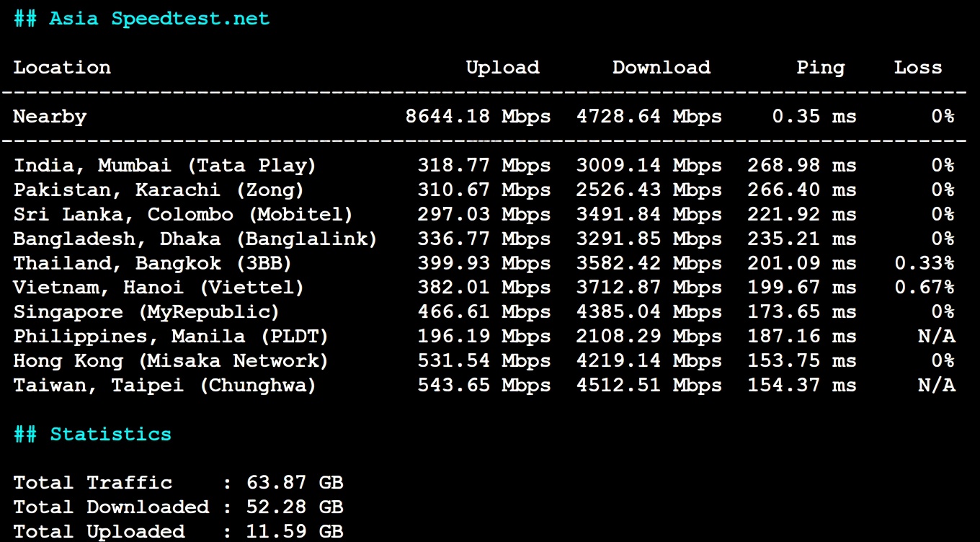Image resolution: width=980 pixels, height=542 pixels.
Task: Click India Mumbai download "3009.14 Mbps"
Action: [x=649, y=166]
